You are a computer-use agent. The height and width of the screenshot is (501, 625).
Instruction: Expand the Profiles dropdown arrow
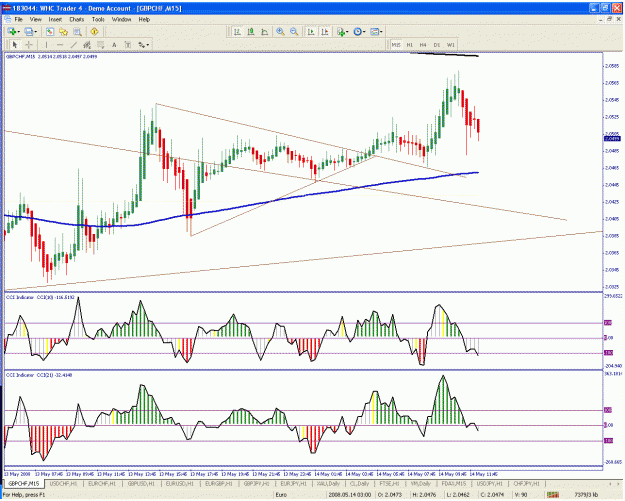pos(35,31)
